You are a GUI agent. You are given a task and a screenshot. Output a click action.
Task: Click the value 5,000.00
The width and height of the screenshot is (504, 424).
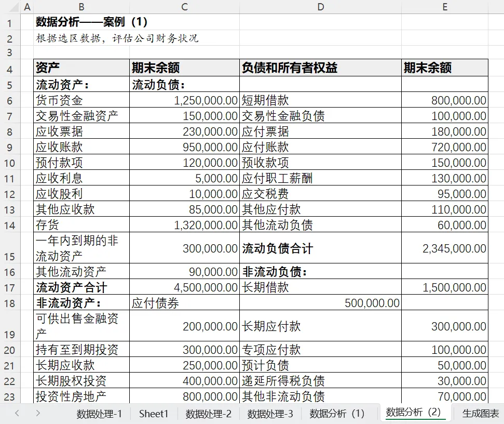point(184,178)
